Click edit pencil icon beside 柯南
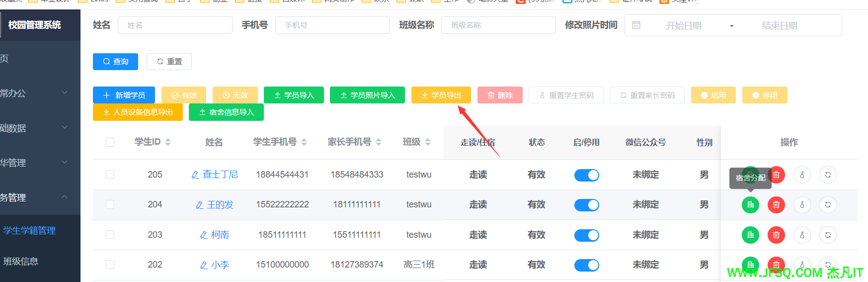 pyautogui.click(x=204, y=235)
